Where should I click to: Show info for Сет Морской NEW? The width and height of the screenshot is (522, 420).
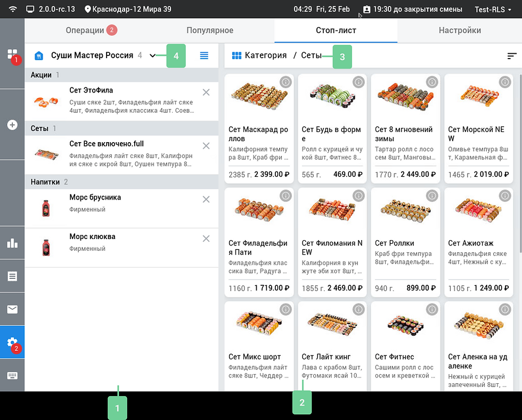tap(505, 82)
